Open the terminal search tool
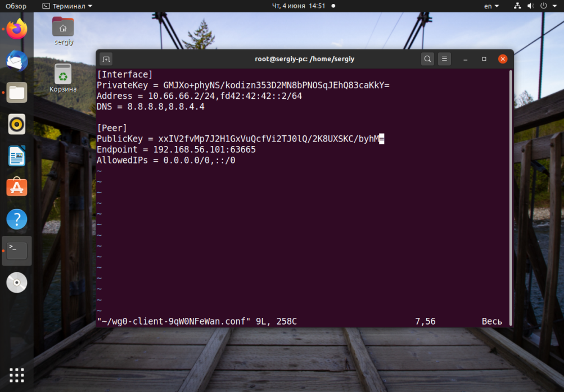The image size is (564, 392). 427,59
